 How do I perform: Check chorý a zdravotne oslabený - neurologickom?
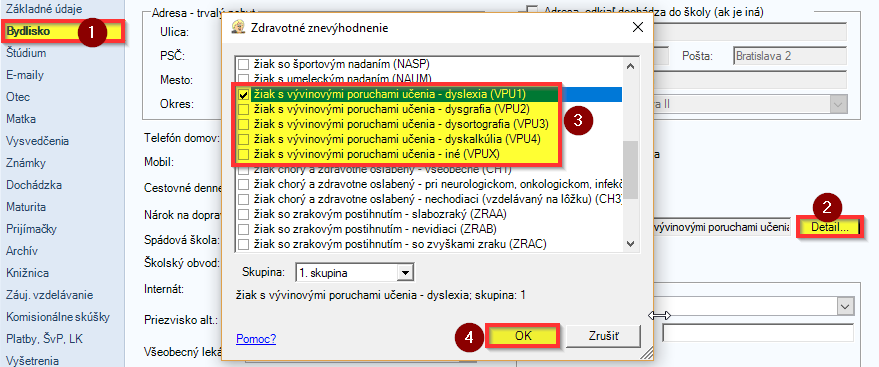pos(243,184)
